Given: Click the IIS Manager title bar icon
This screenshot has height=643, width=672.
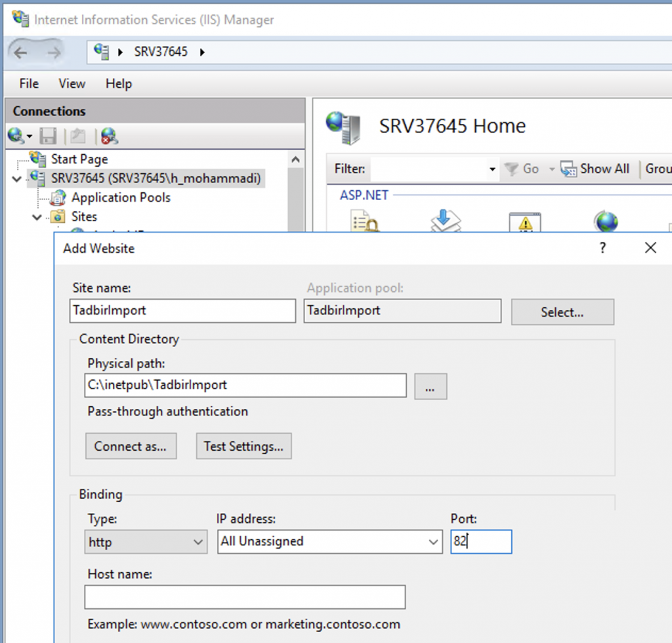Looking at the screenshot, I should point(20,19).
